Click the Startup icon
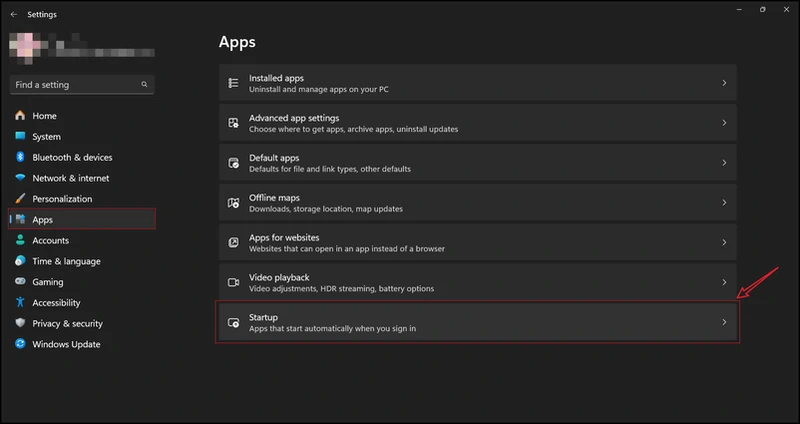Screen dimensions: 800x424 [x=233, y=323]
